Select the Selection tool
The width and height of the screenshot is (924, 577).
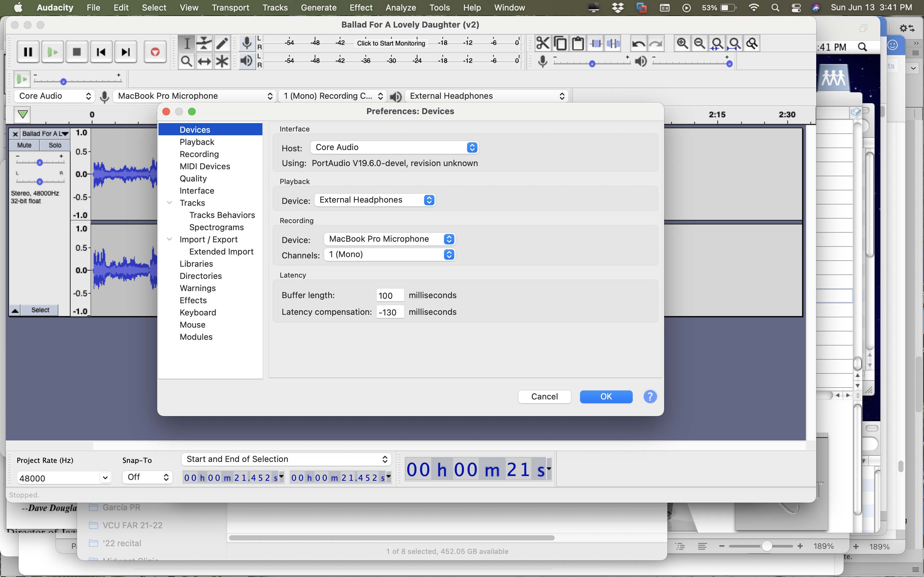point(187,43)
